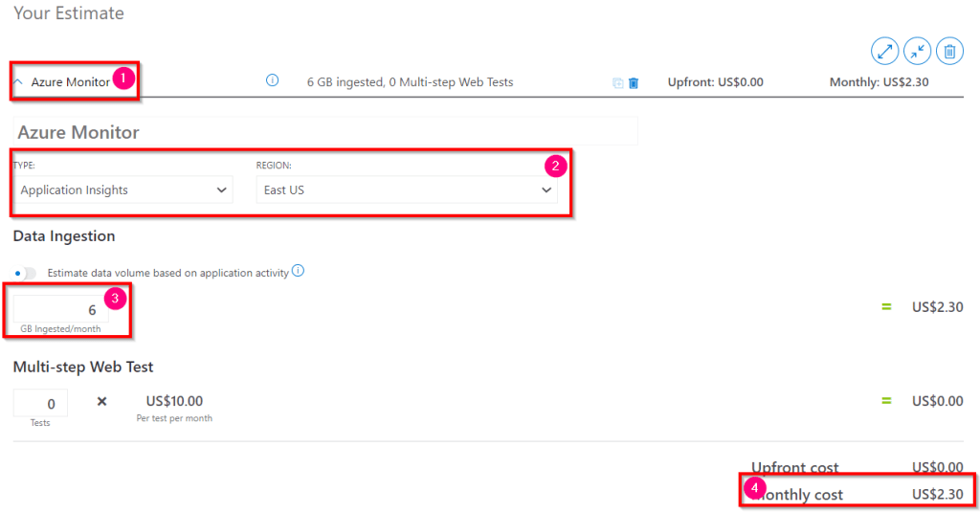Viewport: 980px width, 513px height.
Task: Click the Azure Monitor label in the header row
Action: pyautogui.click(x=71, y=82)
